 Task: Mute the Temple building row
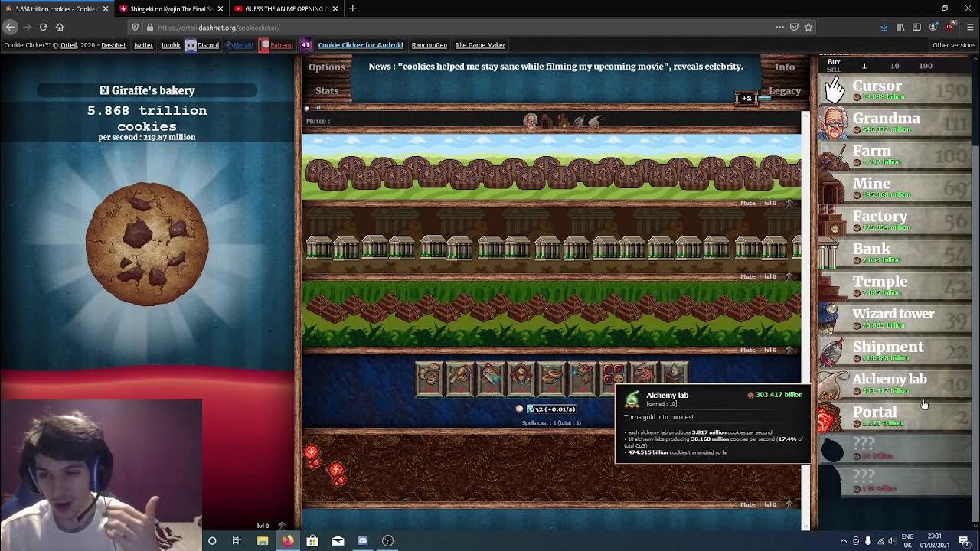(747, 350)
